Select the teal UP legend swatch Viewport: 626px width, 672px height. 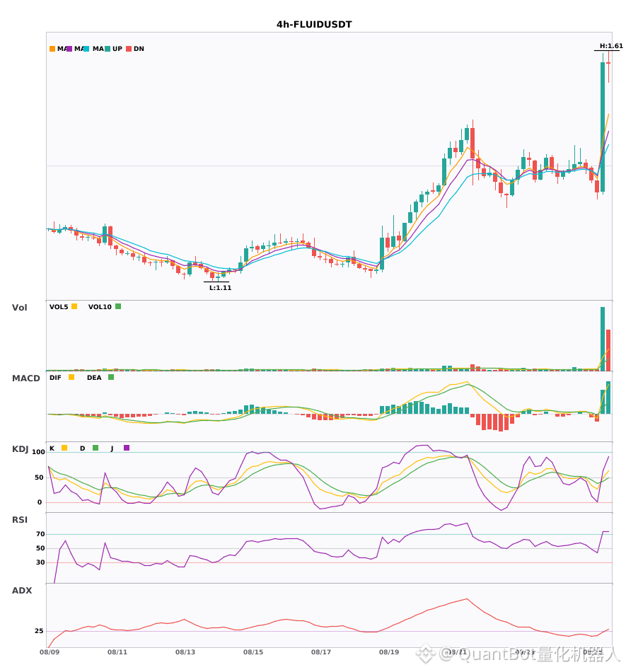pyautogui.click(x=108, y=49)
